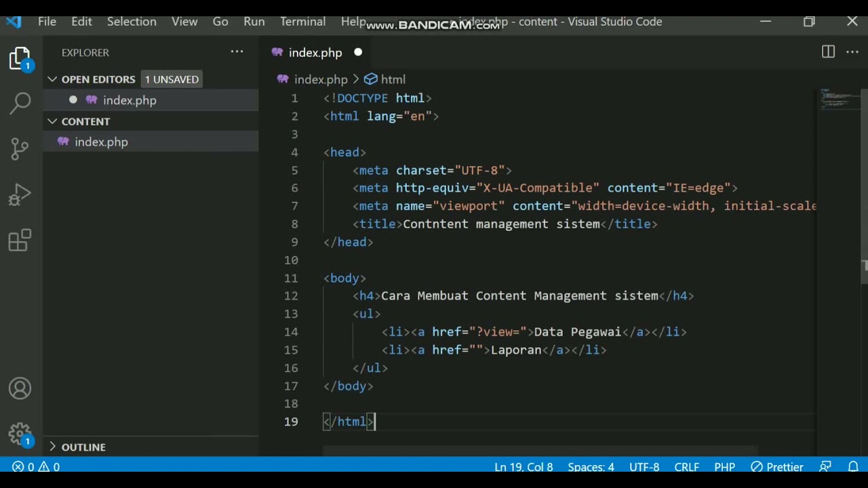Open the Edit menu
Image resolution: width=868 pixels, height=488 pixels.
tap(81, 22)
